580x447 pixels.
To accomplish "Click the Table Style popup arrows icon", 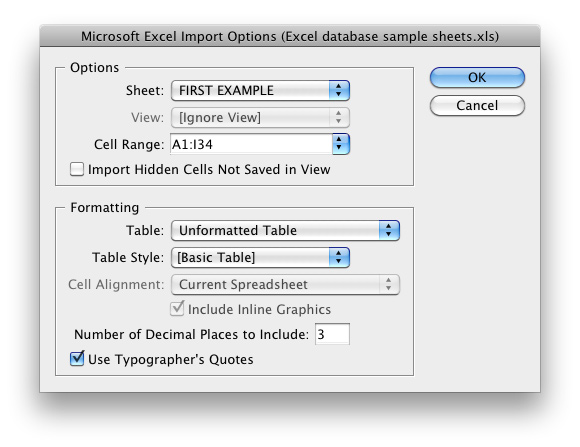I will click(339, 257).
